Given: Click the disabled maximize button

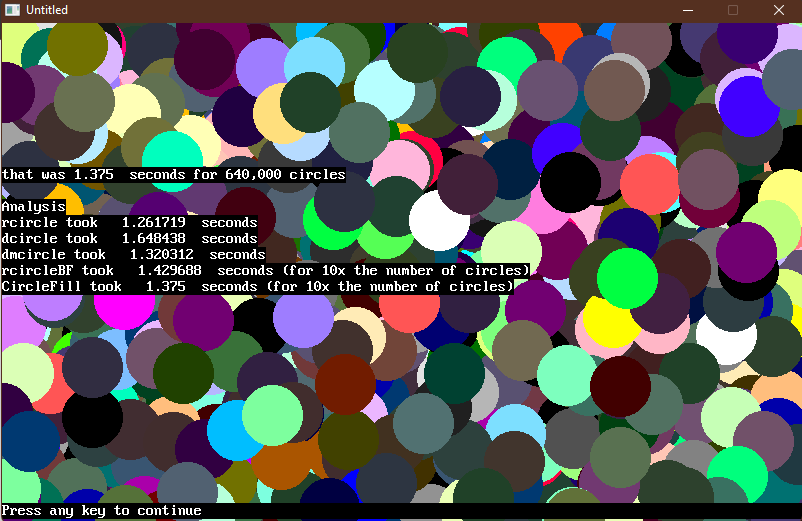Looking at the screenshot, I should [x=733, y=10].
